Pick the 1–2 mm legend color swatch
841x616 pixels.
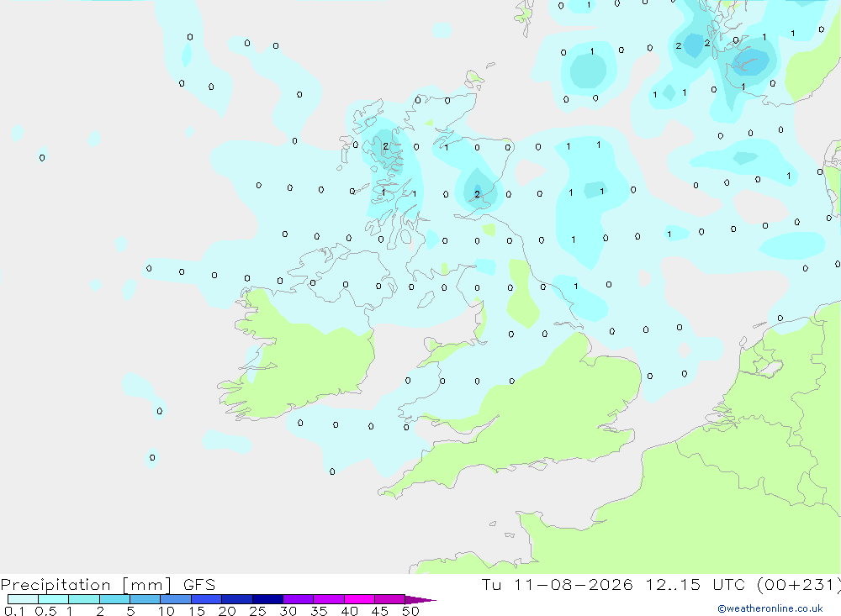pos(84,599)
